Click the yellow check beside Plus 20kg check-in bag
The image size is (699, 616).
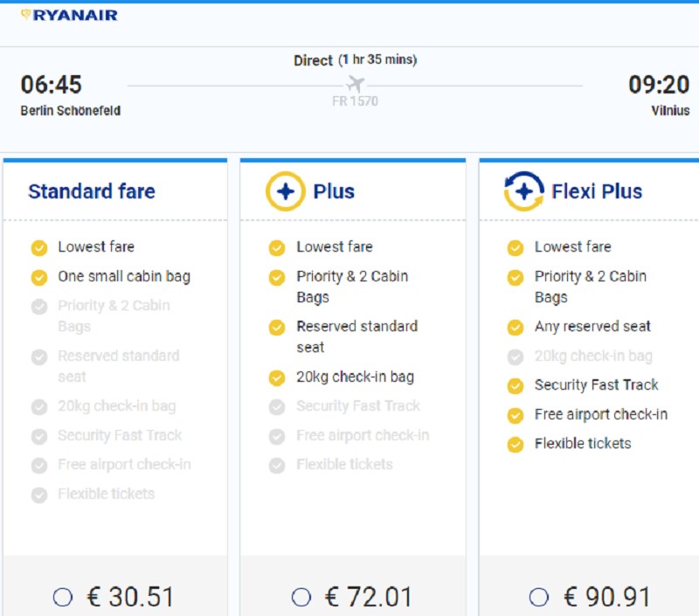tap(277, 377)
